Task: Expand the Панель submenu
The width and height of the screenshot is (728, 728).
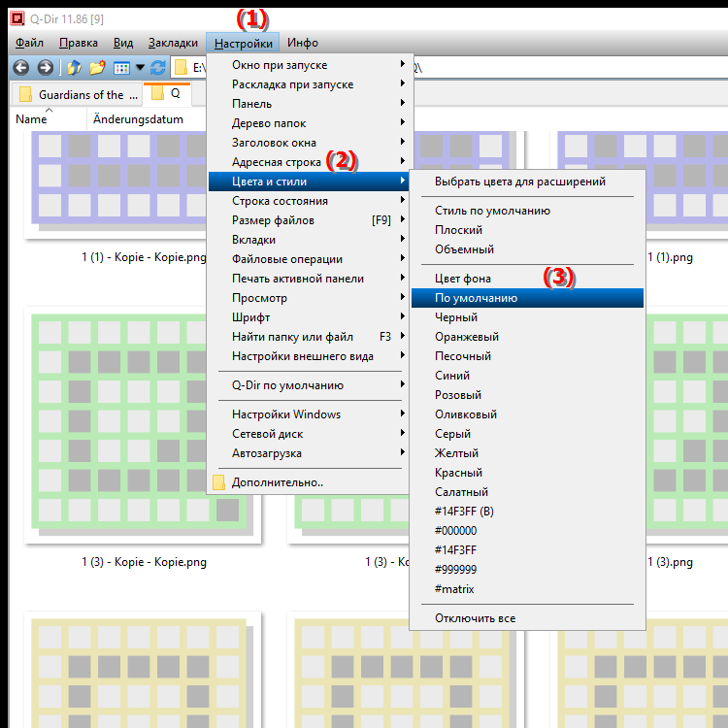Action: (309, 104)
